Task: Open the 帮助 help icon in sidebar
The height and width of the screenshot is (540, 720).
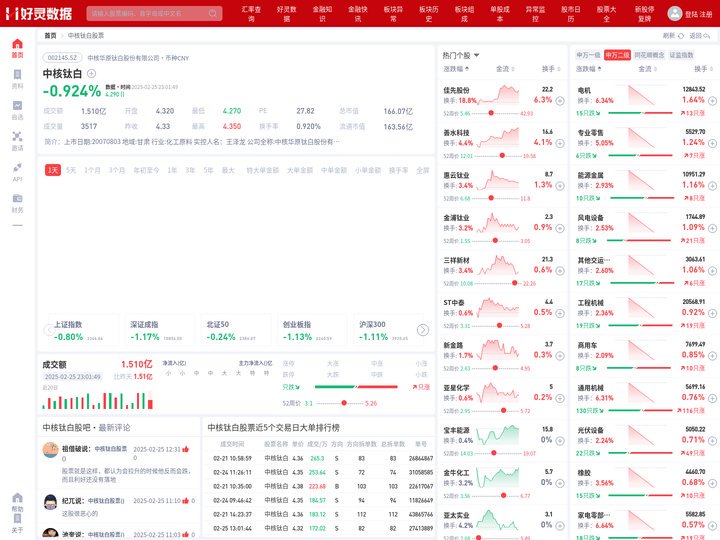Action: click(17, 502)
